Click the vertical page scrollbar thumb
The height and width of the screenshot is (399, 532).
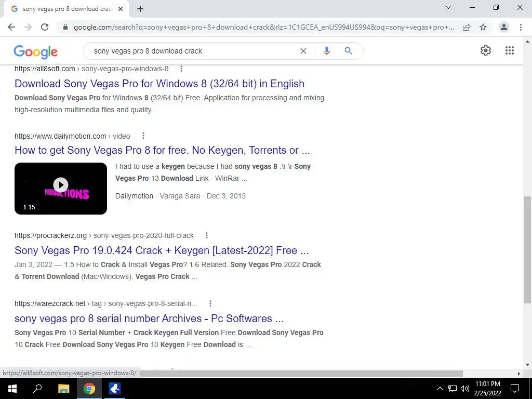click(x=528, y=249)
